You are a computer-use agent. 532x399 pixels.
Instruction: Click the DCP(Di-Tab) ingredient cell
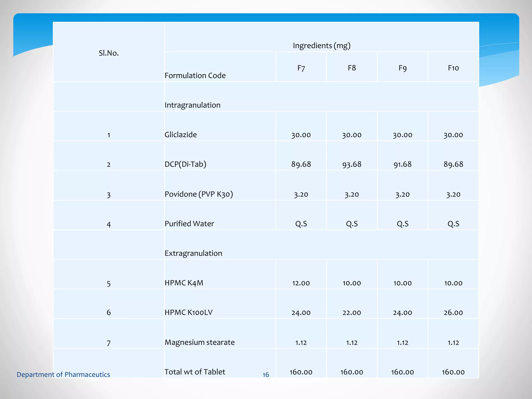(185, 164)
